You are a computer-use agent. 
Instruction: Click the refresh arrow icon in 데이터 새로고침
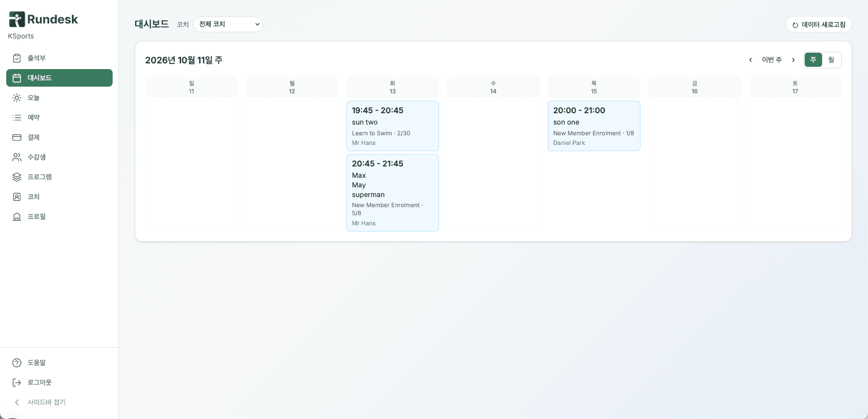tap(795, 25)
